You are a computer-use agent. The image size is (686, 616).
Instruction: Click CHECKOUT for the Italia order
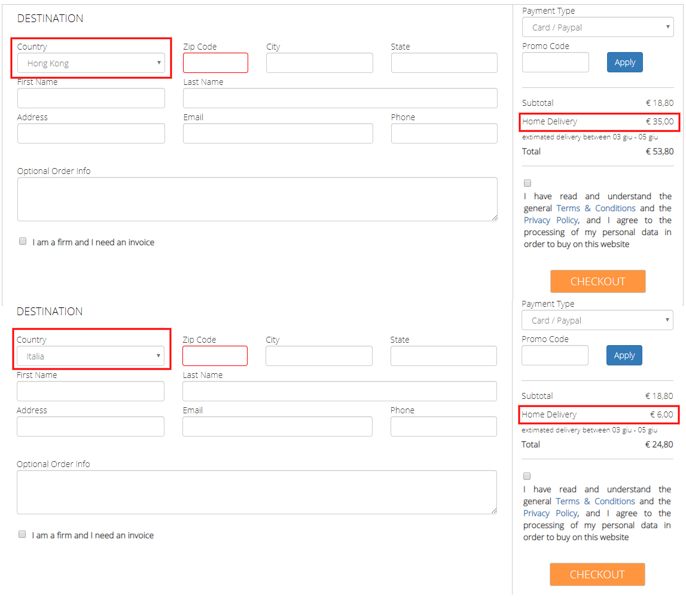(x=597, y=575)
